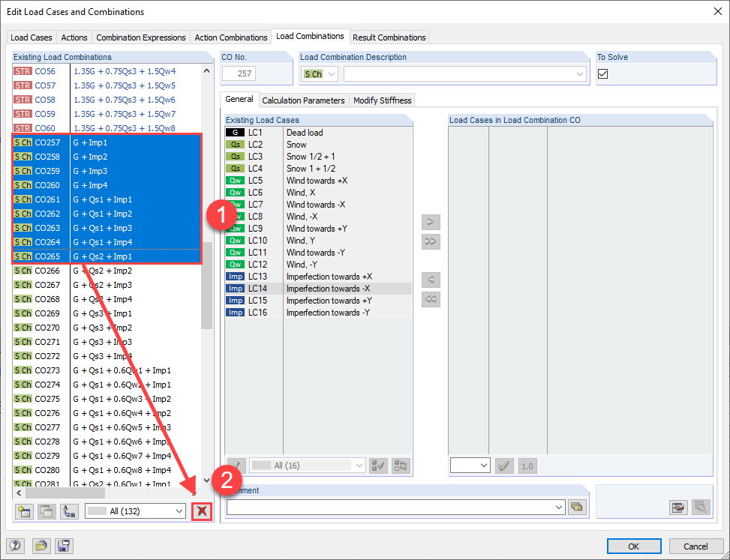The width and height of the screenshot is (730, 560).
Task: Click the multiline comment icon beside Comment field
Action: point(577,507)
